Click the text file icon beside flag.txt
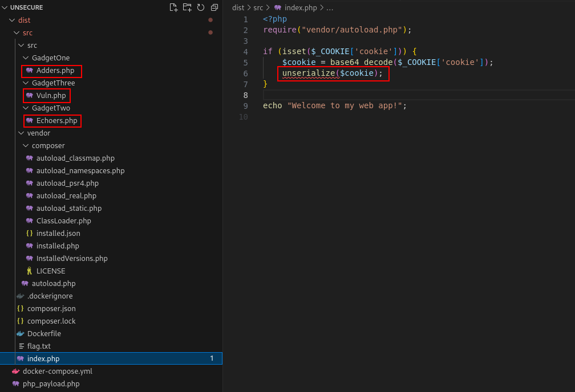The width and height of the screenshot is (575, 392). (21, 346)
